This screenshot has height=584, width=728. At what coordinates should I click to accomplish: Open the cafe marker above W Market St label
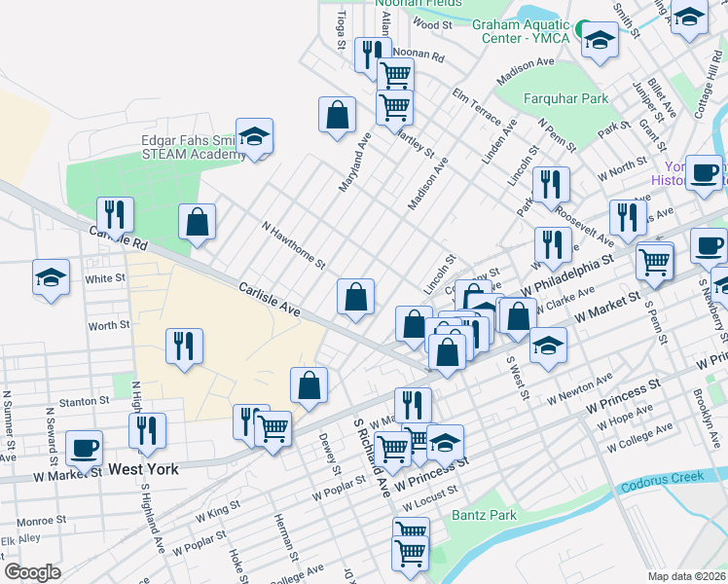(x=84, y=449)
